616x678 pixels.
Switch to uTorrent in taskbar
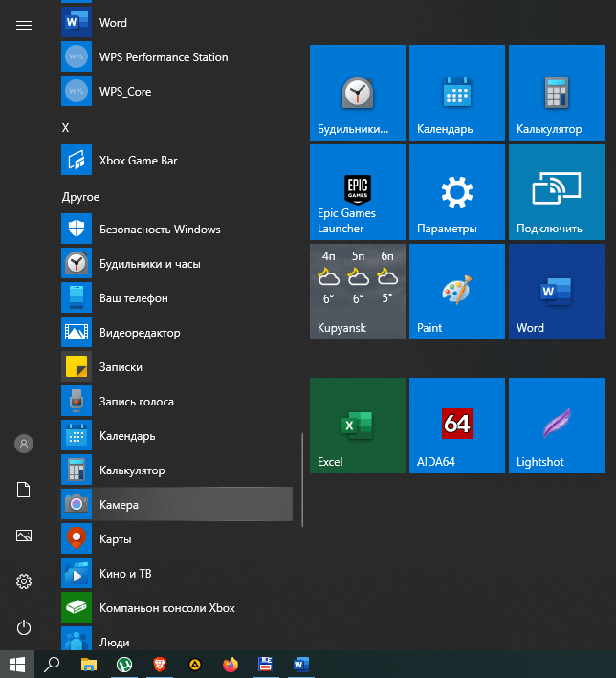point(124,665)
